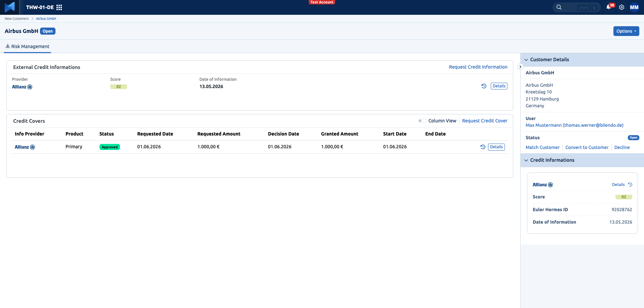Image resolution: width=644 pixels, height=308 pixels.
Task: Click the Credit Covers heading
Action: (29, 121)
